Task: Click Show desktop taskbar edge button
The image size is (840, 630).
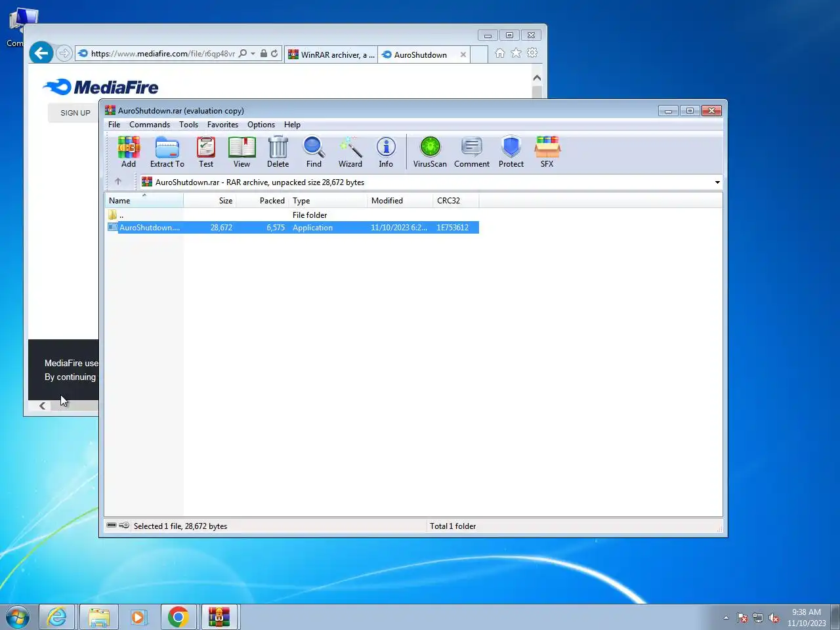Action: click(x=835, y=617)
